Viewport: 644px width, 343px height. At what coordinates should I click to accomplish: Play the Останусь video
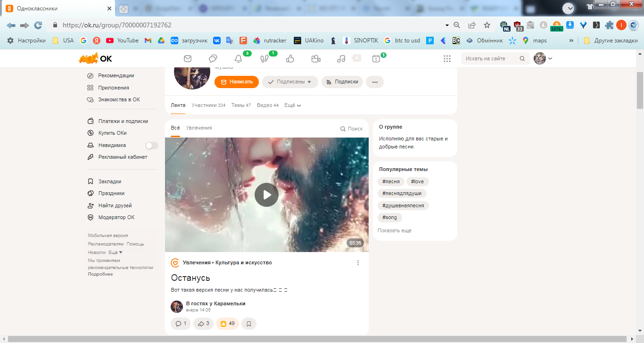point(266,195)
